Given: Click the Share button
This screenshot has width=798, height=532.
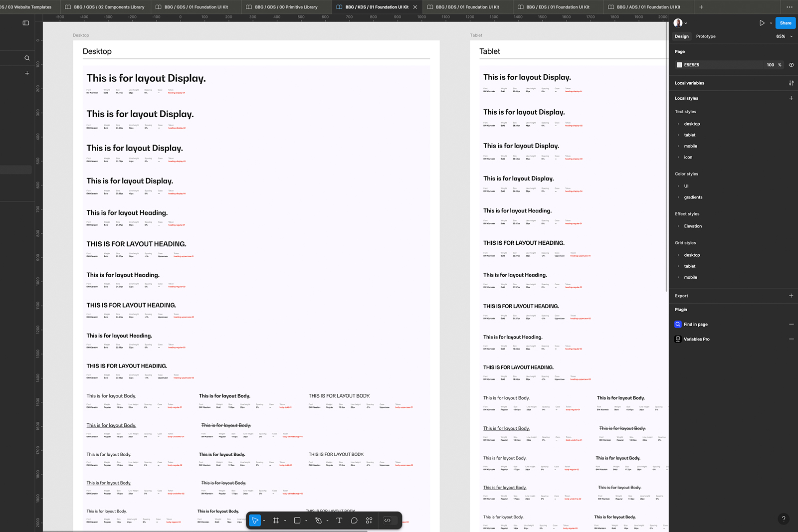Looking at the screenshot, I should [785, 23].
